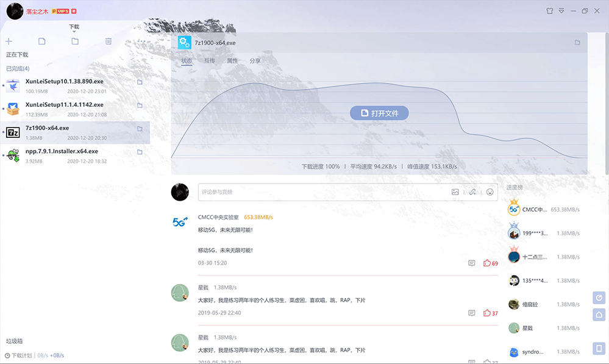Expand the 下载 dropdown below the panel title
Screen dimensions: 609x364
click(74, 32)
